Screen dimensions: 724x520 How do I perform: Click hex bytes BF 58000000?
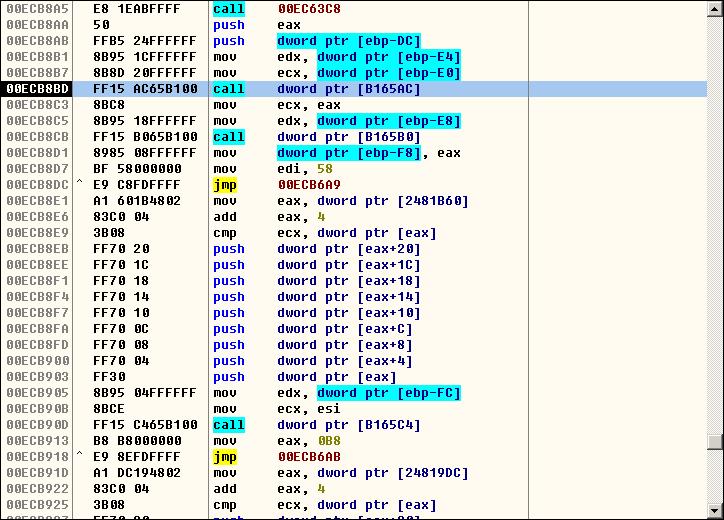click(137, 169)
